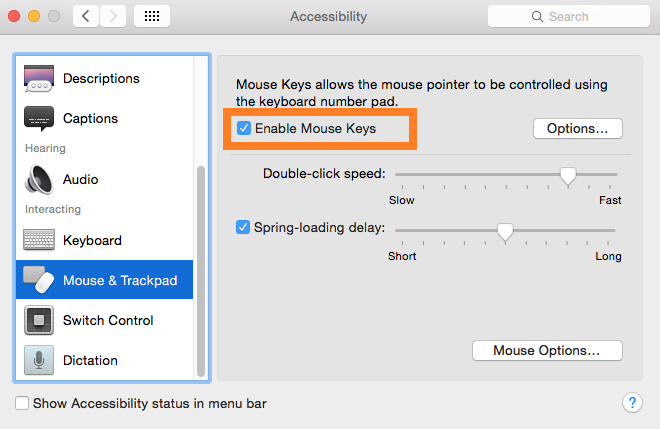Open Switch Control icon in sidebar
The height and width of the screenshot is (429, 660).
pos(38,321)
